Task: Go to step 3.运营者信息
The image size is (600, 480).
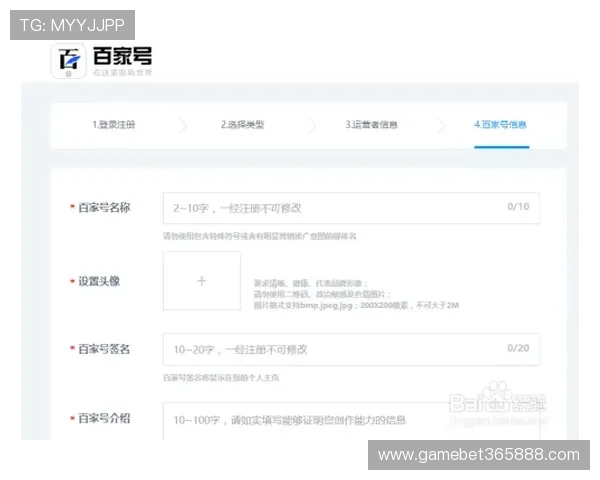Action: click(x=372, y=125)
